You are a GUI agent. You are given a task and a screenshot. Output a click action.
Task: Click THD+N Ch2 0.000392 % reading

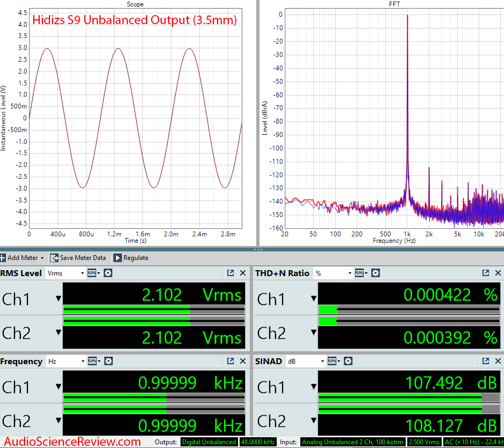tap(451, 337)
